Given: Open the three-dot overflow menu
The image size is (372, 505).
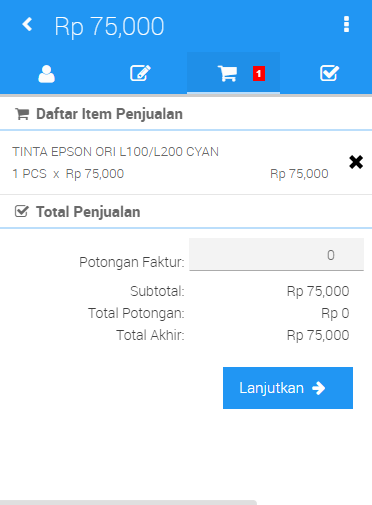Looking at the screenshot, I should coord(346,24).
